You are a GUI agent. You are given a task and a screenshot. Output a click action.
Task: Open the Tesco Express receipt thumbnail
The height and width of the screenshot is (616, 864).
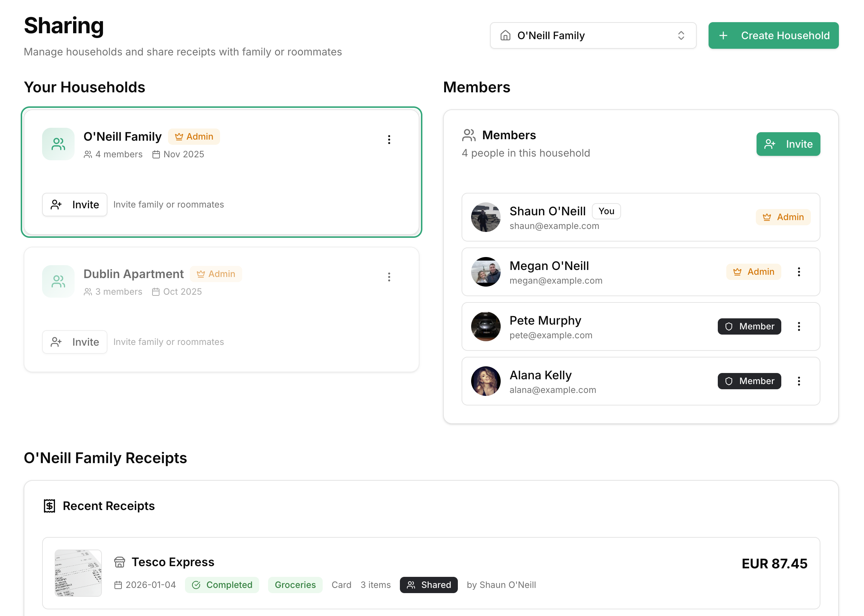tap(78, 573)
